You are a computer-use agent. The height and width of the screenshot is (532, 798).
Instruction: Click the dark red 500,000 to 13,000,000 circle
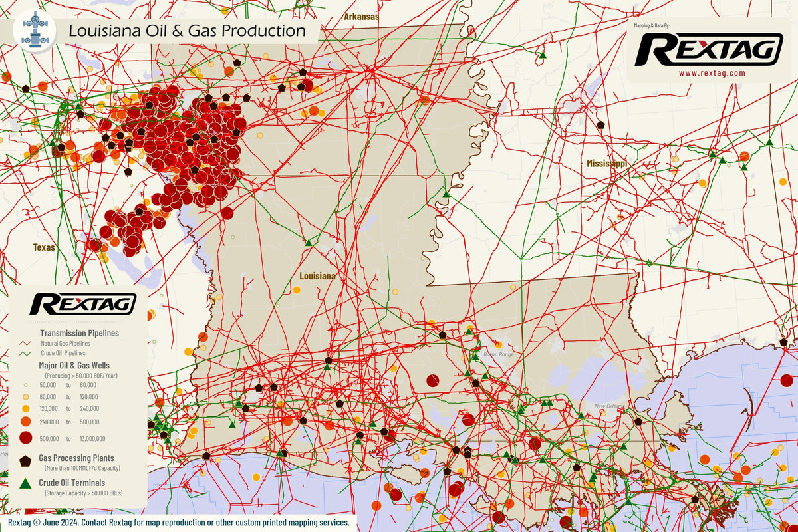click(x=25, y=438)
